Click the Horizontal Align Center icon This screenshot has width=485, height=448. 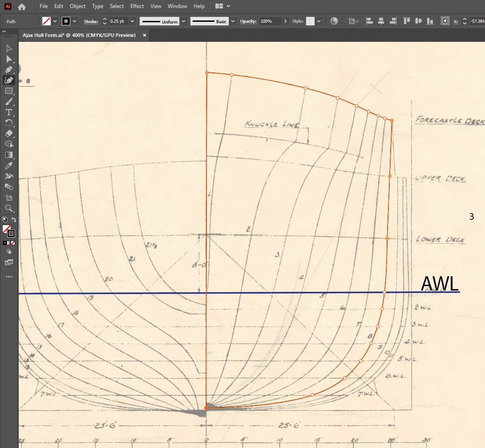[381, 21]
